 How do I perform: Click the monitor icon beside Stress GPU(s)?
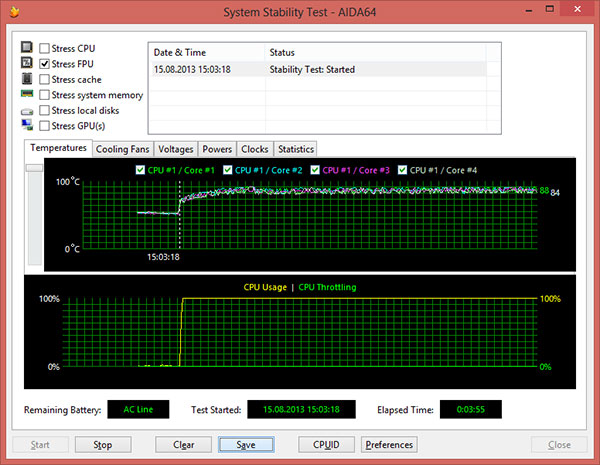click(x=27, y=125)
